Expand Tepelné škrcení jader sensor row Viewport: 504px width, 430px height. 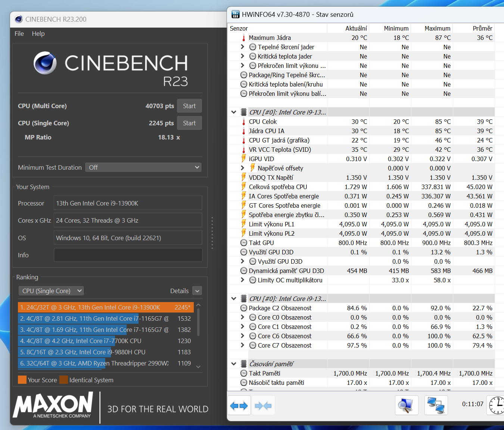242,47
